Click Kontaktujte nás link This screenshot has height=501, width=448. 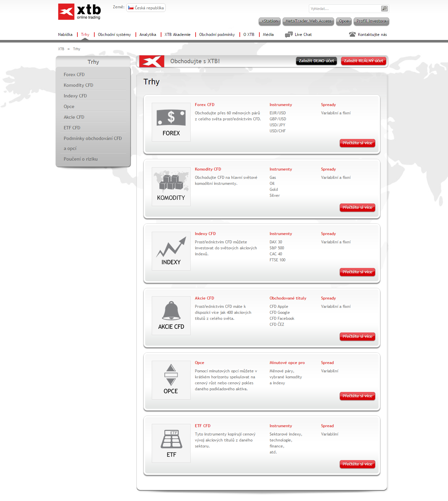[x=372, y=35]
